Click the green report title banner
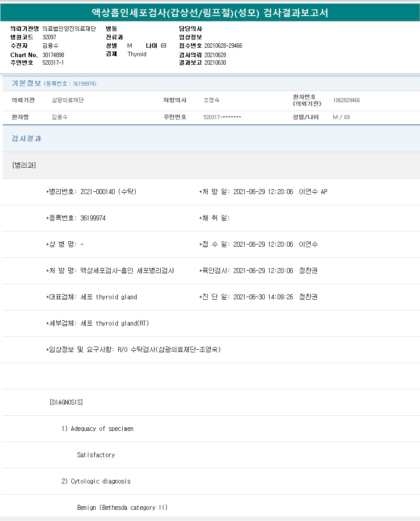Viewport: 420px width, 521px height. point(210,12)
